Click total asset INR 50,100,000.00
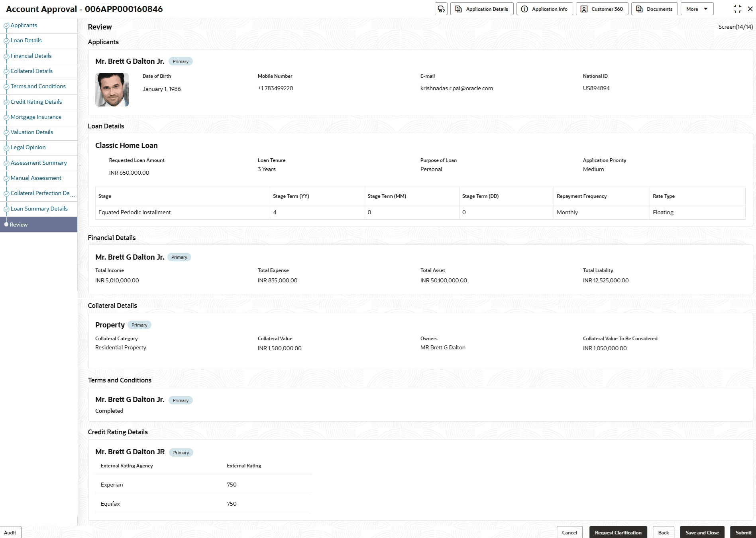The height and width of the screenshot is (538, 756). click(x=444, y=280)
